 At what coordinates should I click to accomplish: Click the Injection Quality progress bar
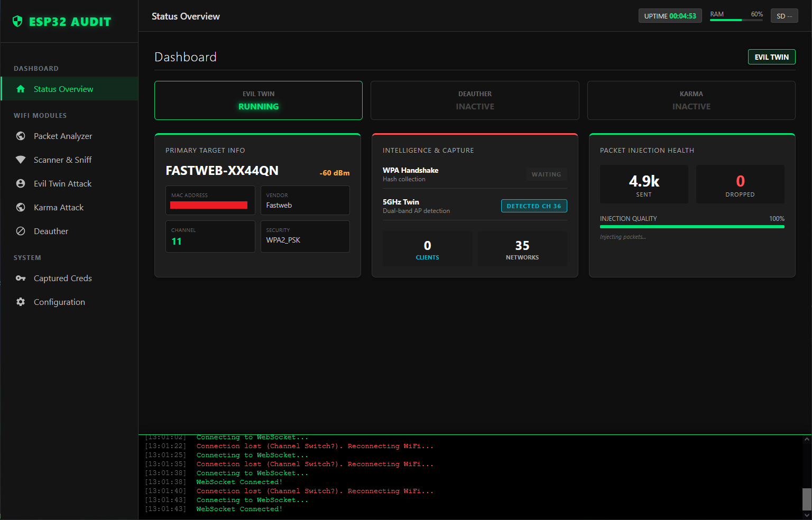coord(692,226)
